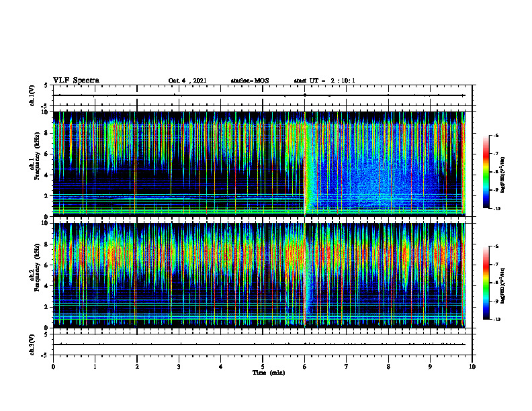532x411 pixels.
Task: Click time axis tick label "6"
Action: pyautogui.click(x=305, y=367)
